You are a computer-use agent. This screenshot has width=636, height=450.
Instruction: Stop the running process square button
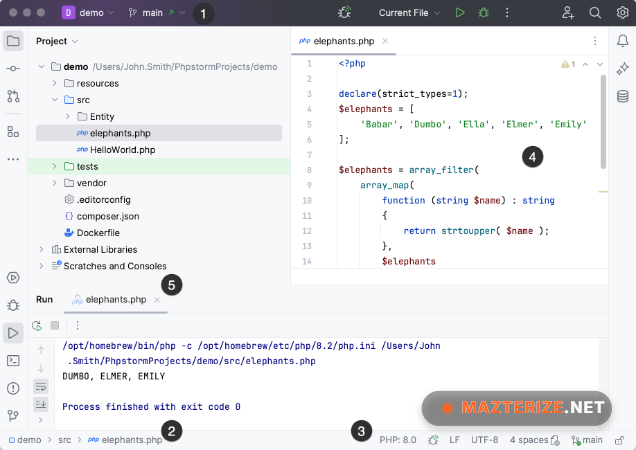tap(55, 325)
